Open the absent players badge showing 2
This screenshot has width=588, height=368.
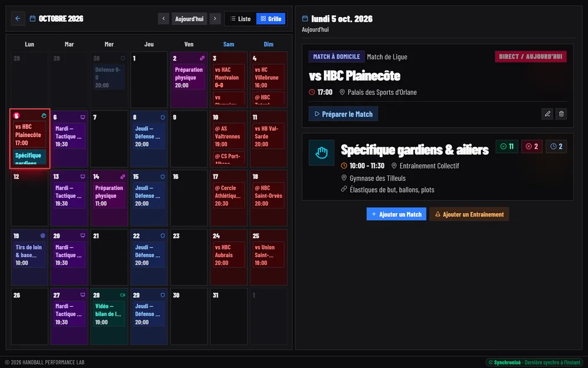(532, 147)
